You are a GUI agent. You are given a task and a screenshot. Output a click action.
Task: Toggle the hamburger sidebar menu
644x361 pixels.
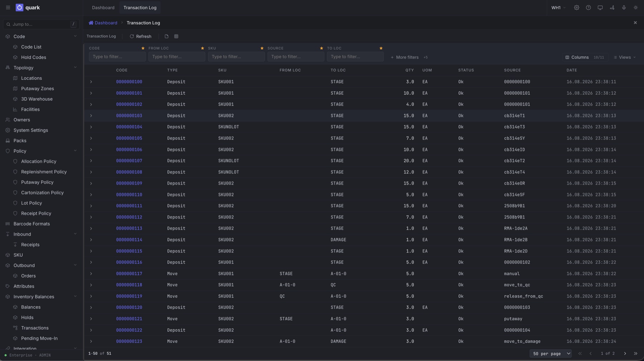click(x=8, y=8)
